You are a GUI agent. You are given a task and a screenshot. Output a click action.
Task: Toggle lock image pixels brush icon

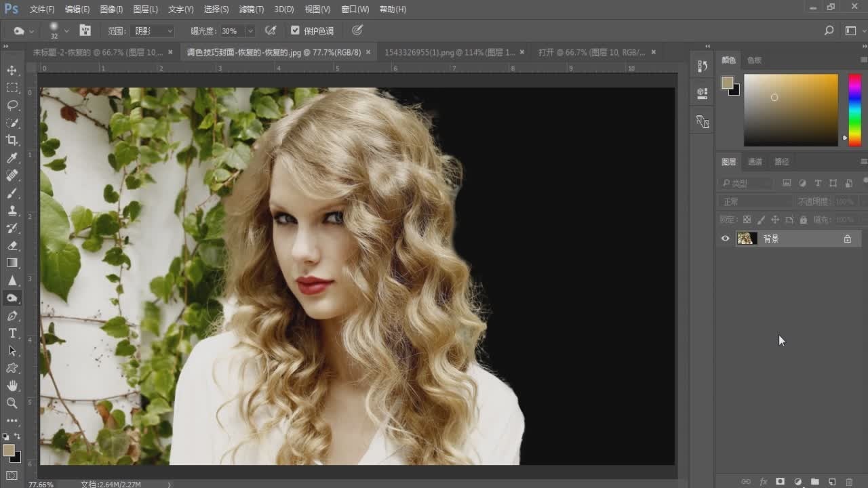(761, 220)
